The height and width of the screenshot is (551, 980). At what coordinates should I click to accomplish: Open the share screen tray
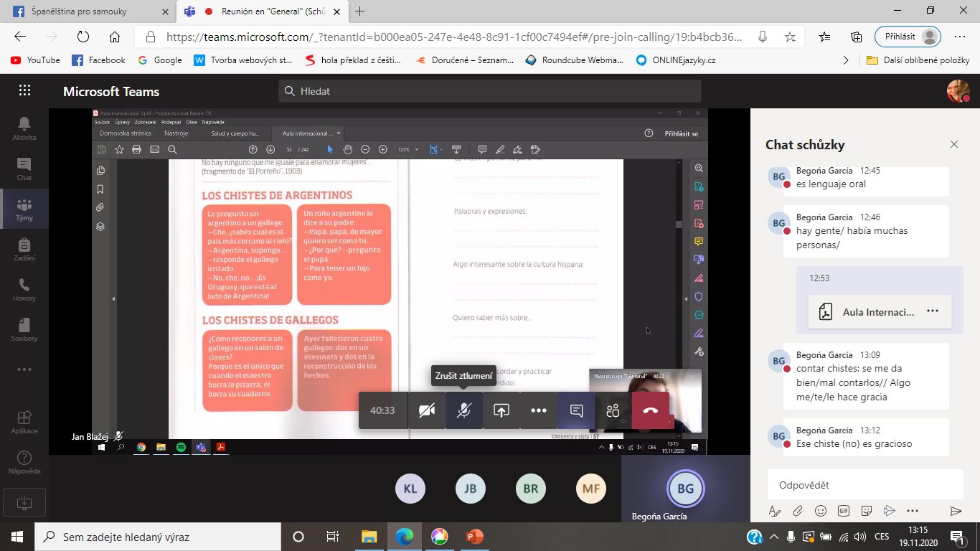[501, 410]
